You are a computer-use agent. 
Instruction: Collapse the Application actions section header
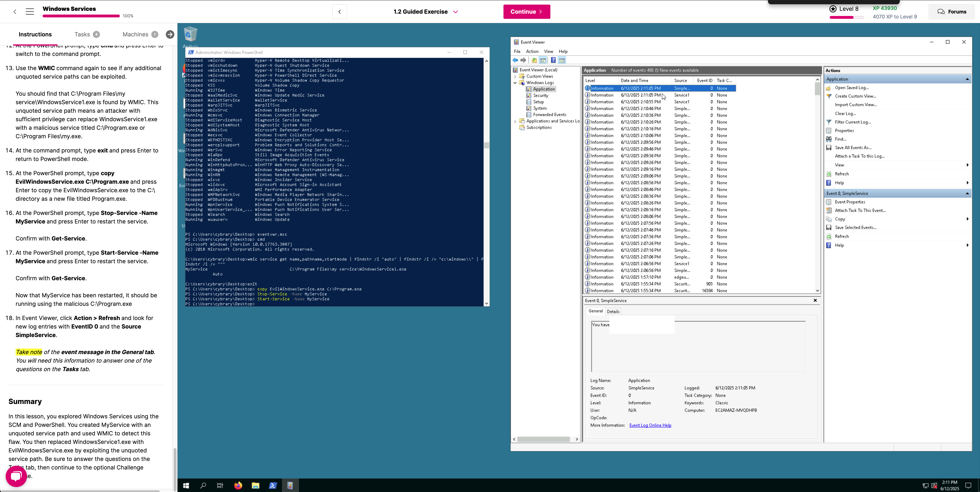click(x=967, y=79)
